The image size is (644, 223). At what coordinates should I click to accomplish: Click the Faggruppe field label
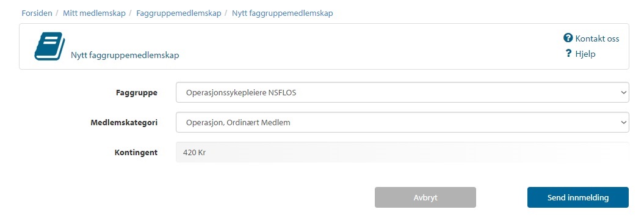pyautogui.click(x=136, y=93)
